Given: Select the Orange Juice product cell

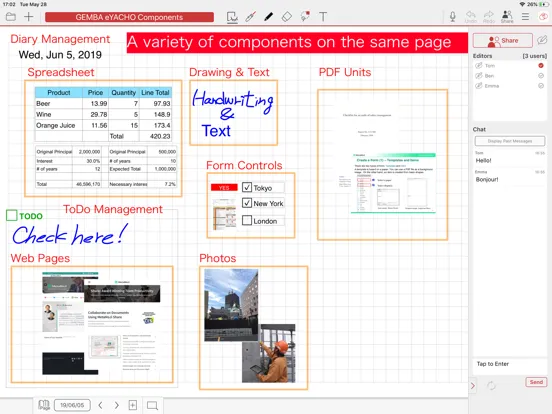Looking at the screenshot, I should [x=59, y=125].
